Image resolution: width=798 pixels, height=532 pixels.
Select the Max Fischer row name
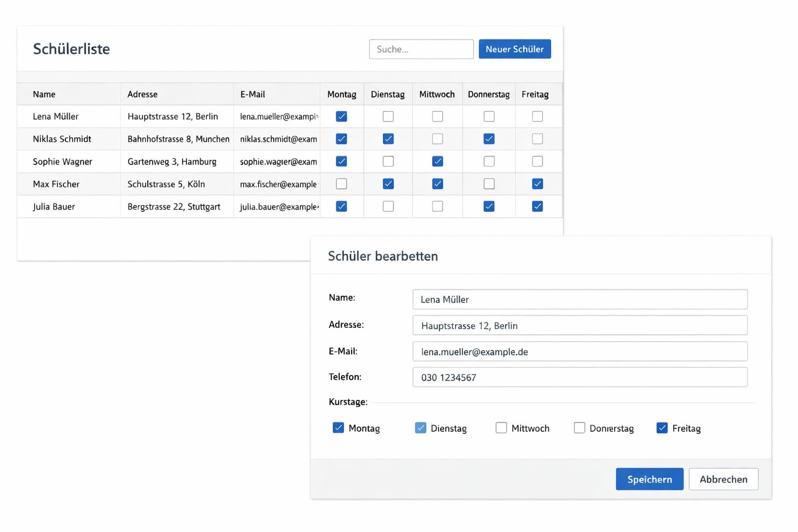pyautogui.click(x=56, y=184)
